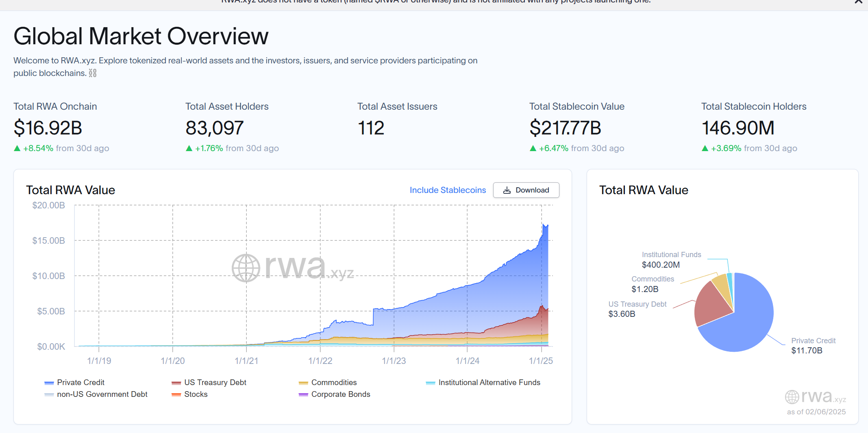Viewport: 868px width, 433px height.
Task: Click the 'as of 02/06/2025' date text
Action: [x=816, y=412]
